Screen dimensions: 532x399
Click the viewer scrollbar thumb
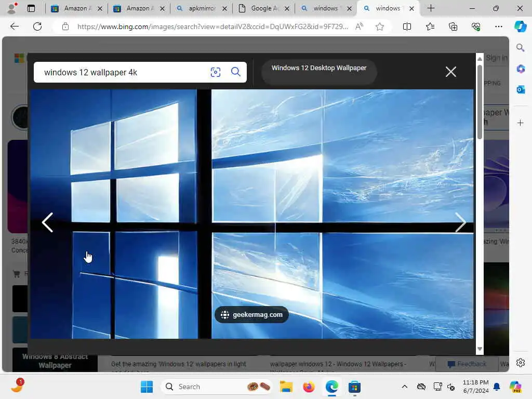[480, 102]
